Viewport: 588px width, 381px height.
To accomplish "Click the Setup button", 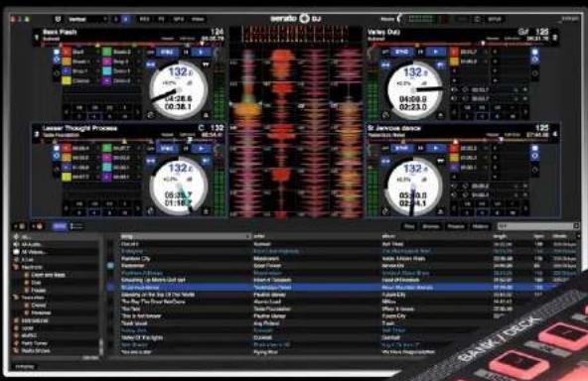I will coord(495,19).
